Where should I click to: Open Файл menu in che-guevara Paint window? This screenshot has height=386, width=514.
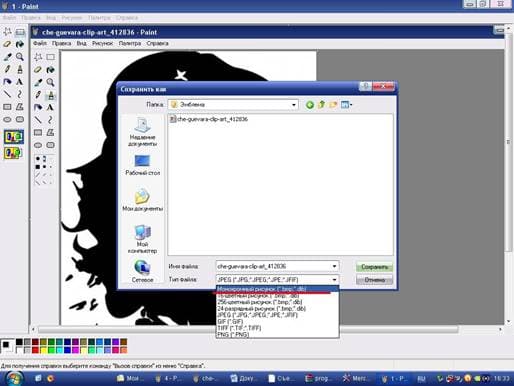(40, 43)
